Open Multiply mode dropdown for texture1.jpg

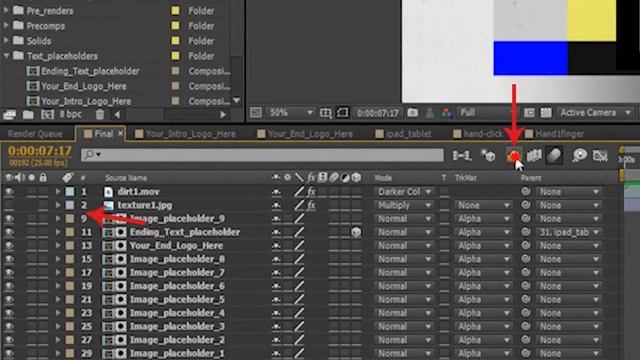(x=403, y=205)
